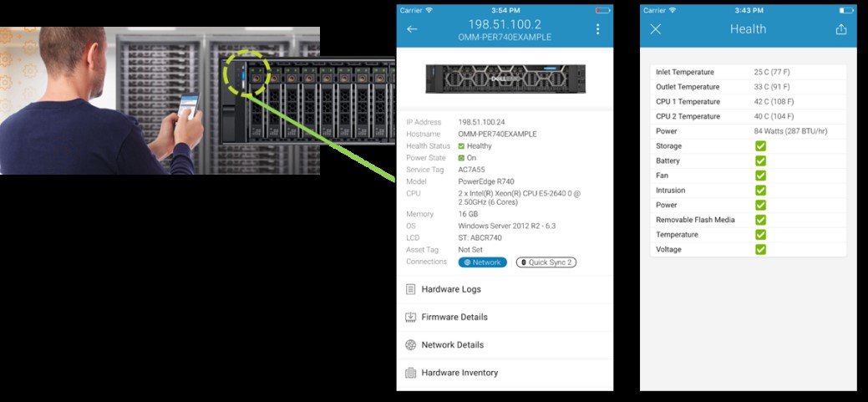
Task: Open Hardware Logs
Action: coord(505,289)
